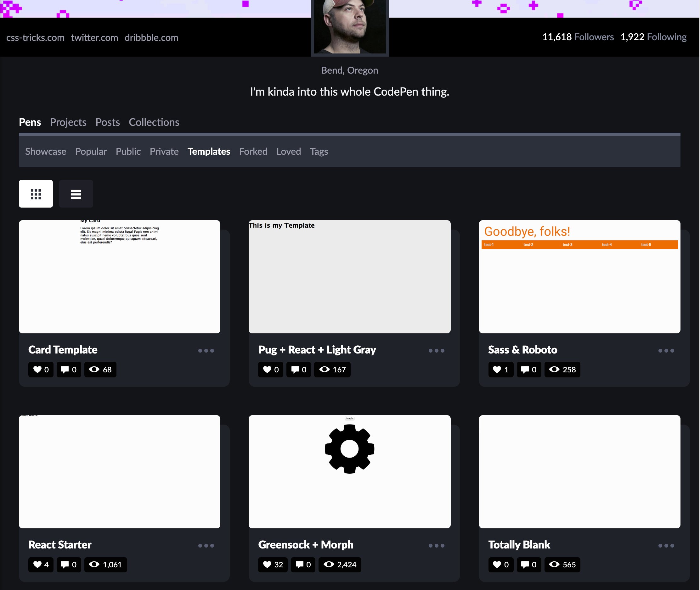Switch to the Projects tab

coord(68,122)
